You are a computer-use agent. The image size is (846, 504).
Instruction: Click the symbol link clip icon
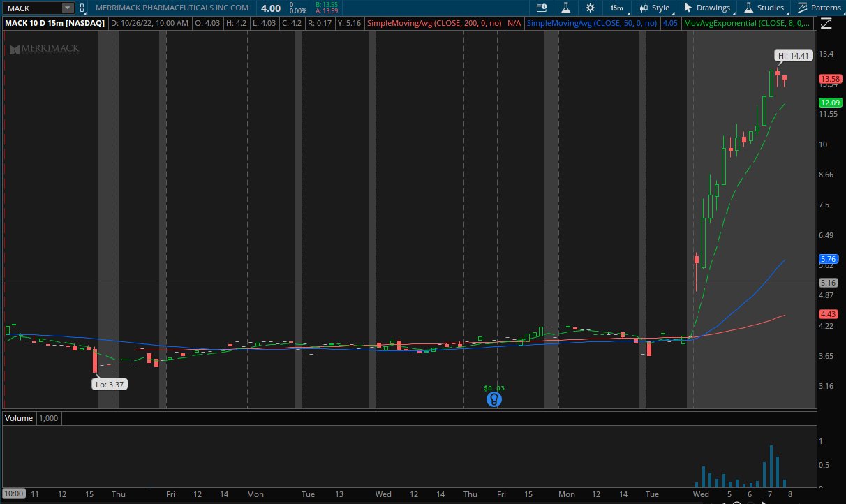tap(82, 8)
